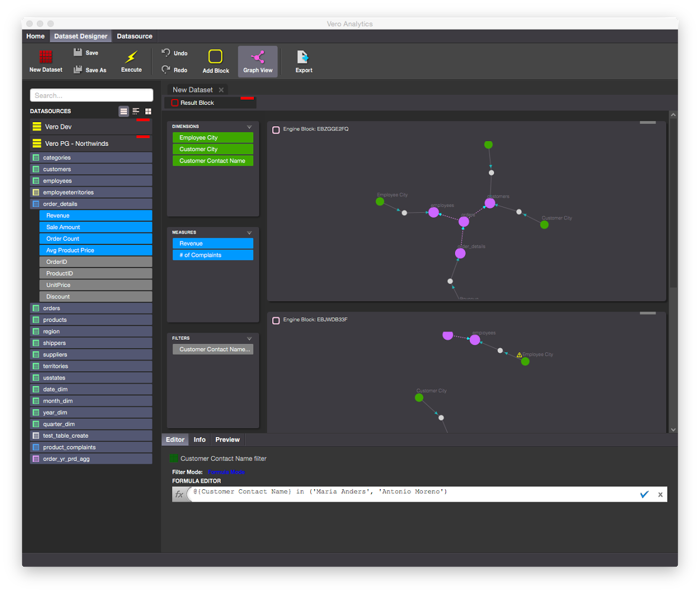This screenshot has height=593, width=700.
Task: Select the Employee City dimension
Action: (x=213, y=138)
